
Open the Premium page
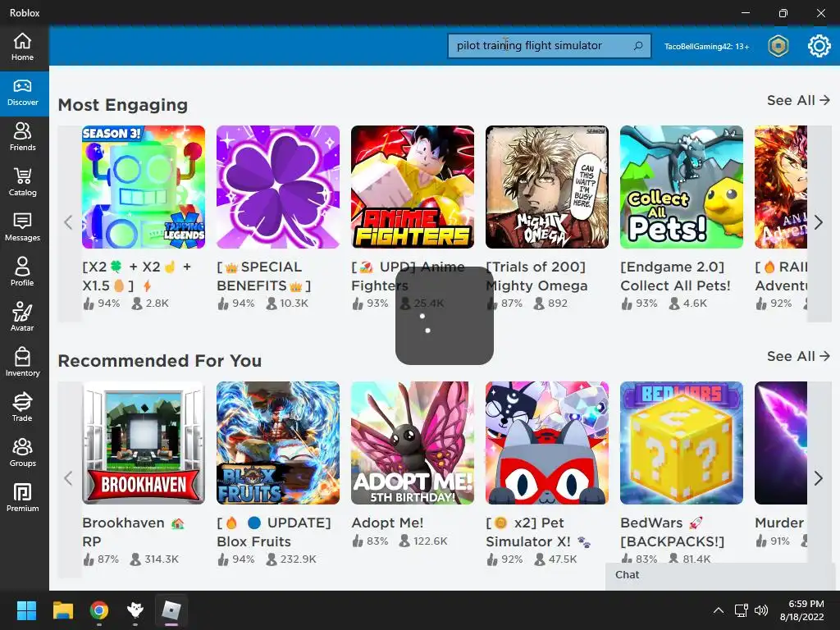pos(22,498)
